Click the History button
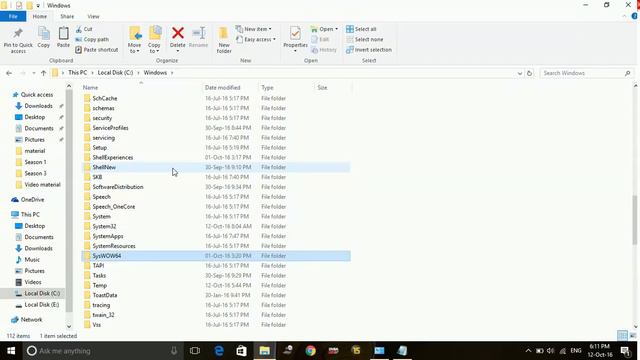This screenshot has width=640, height=360. coord(324,49)
